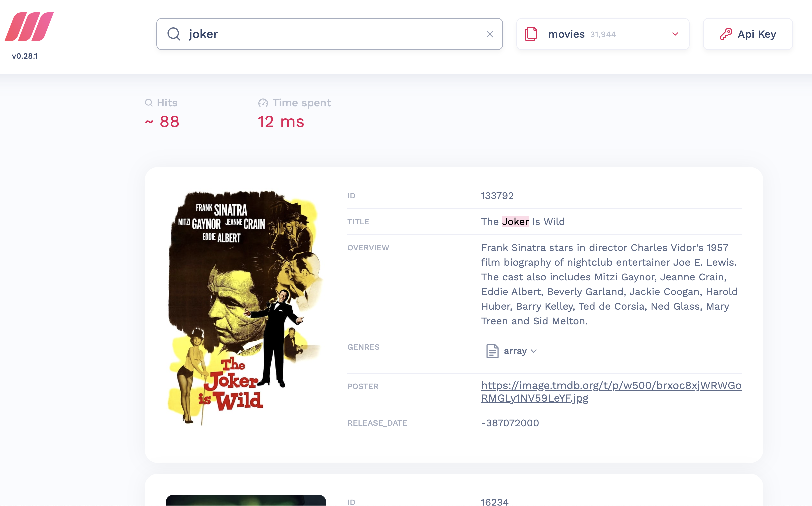812x506 pixels.
Task: Click the Time spent gauge icon
Action: [263, 103]
